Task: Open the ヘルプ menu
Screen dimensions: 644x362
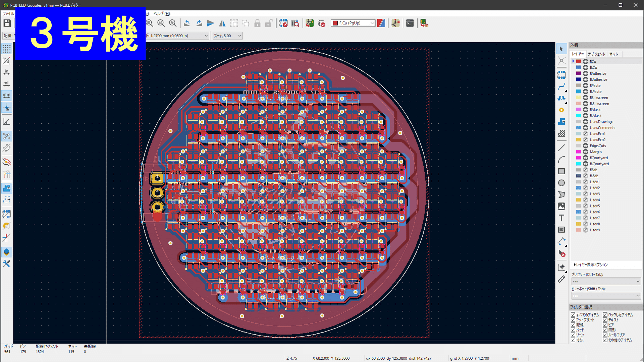Action: [x=162, y=14]
